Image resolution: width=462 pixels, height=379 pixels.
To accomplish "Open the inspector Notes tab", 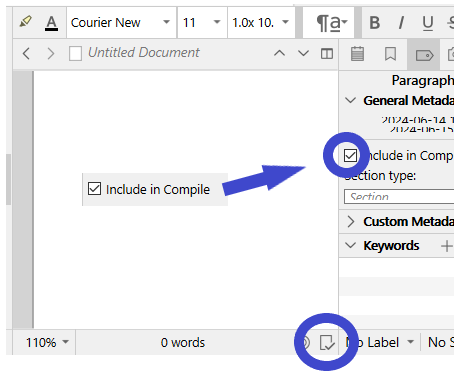I will (x=357, y=54).
